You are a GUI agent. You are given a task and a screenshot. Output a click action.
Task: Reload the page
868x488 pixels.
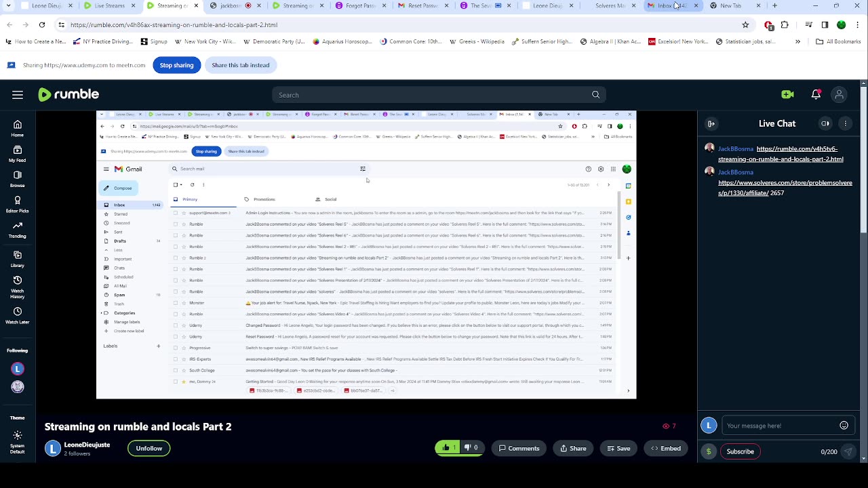pos(42,25)
